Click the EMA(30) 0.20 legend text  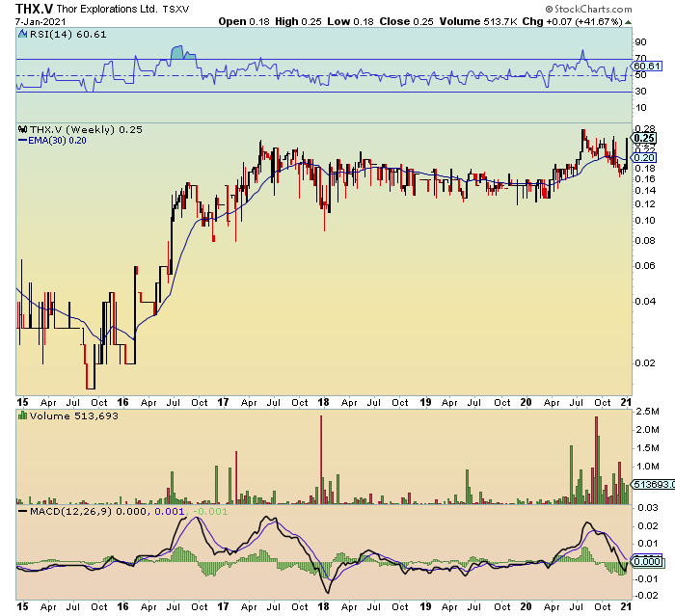click(x=57, y=141)
